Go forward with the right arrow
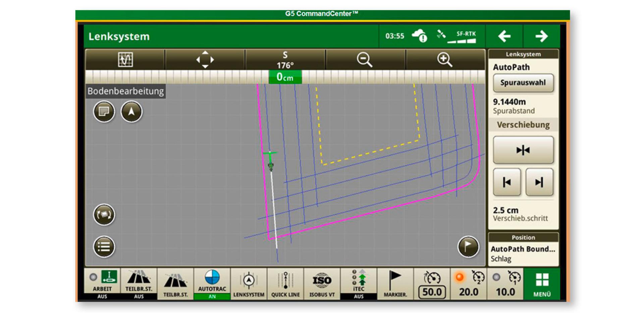The width and height of the screenshot is (644, 313). 541,36
